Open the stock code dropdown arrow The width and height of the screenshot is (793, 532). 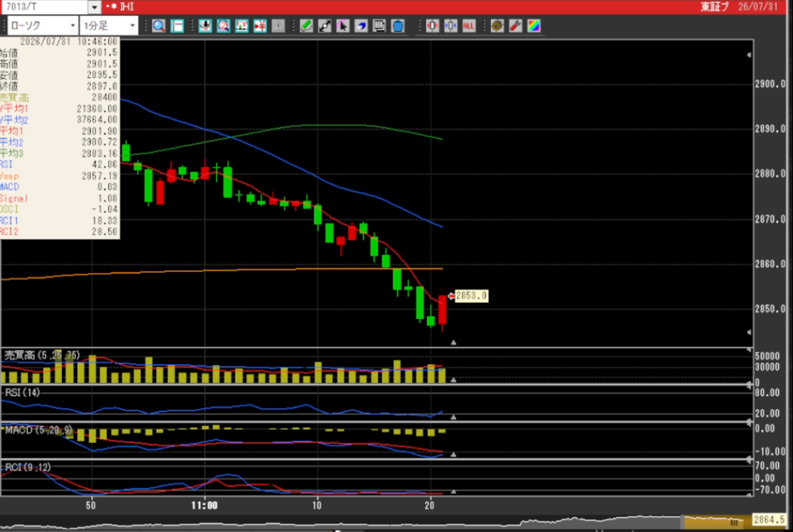tap(94, 7)
